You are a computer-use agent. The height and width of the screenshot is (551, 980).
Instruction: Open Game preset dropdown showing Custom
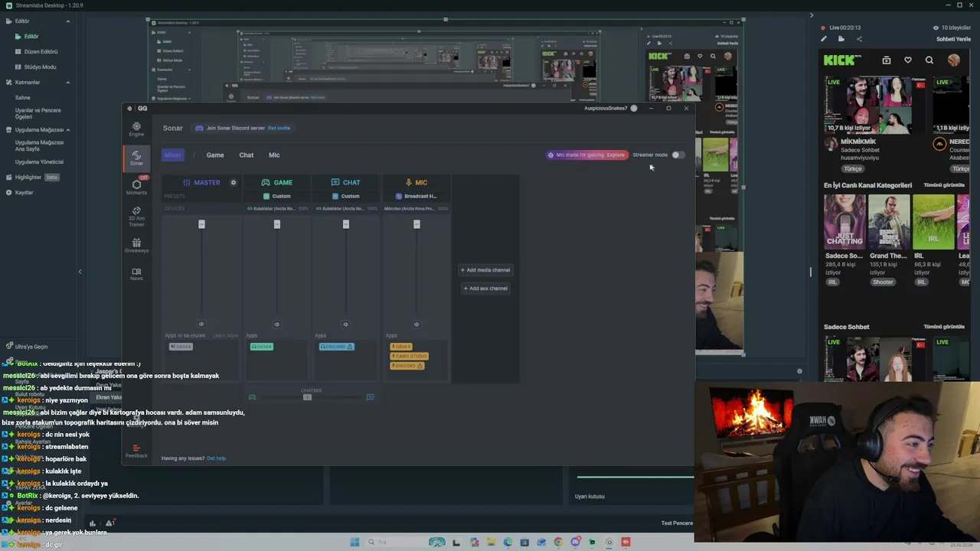point(277,196)
